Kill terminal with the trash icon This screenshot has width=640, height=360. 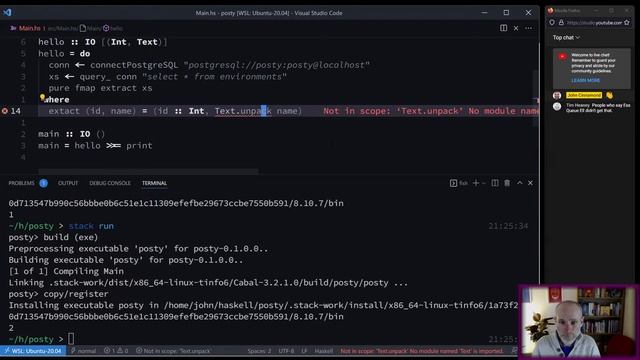[x=507, y=183]
